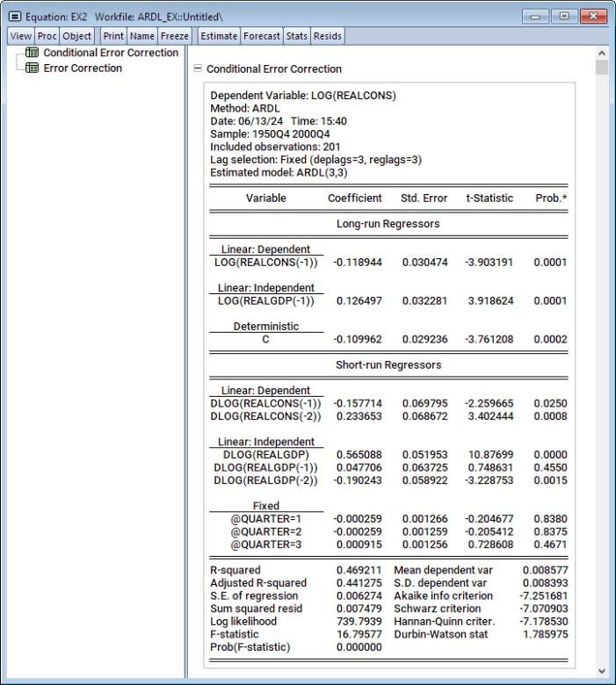Viewport: 616px width, 685px height.
Task: Show residuals with the Resids button
Action: (329, 36)
